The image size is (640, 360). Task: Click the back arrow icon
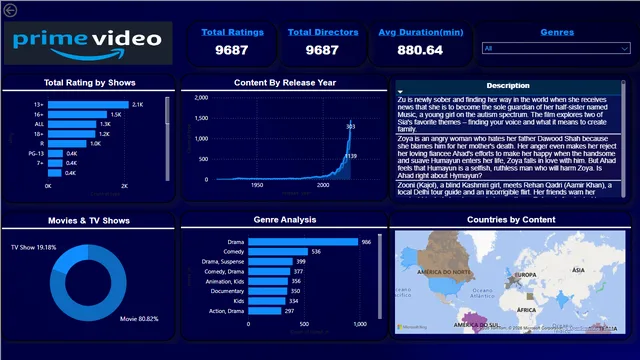[x=10, y=10]
